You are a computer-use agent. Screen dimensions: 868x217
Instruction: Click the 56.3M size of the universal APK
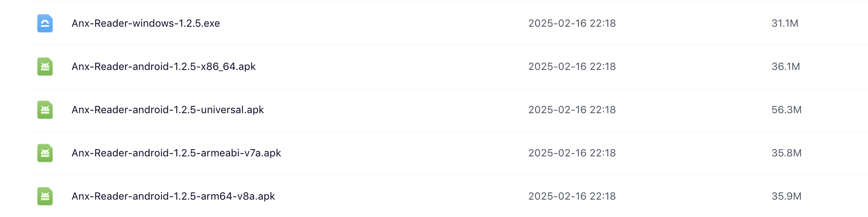[786, 110]
